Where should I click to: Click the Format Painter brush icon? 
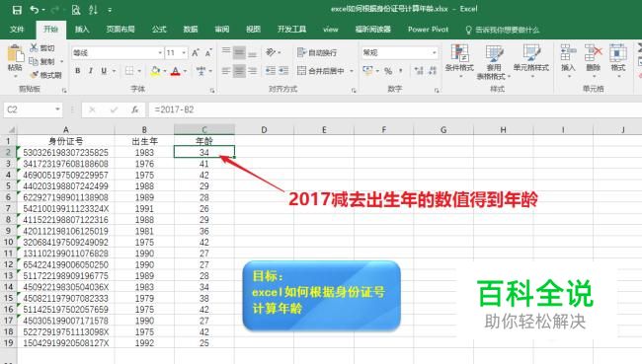tap(35, 75)
